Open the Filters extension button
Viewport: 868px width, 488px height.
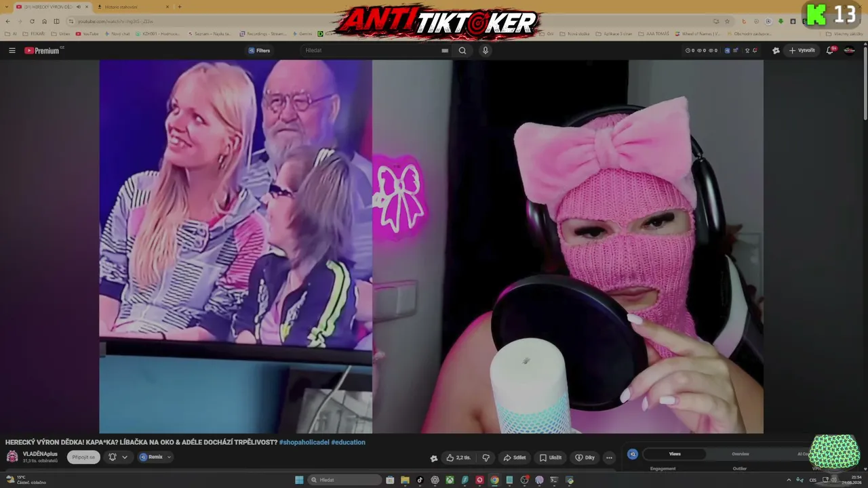[x=259, y=50]
